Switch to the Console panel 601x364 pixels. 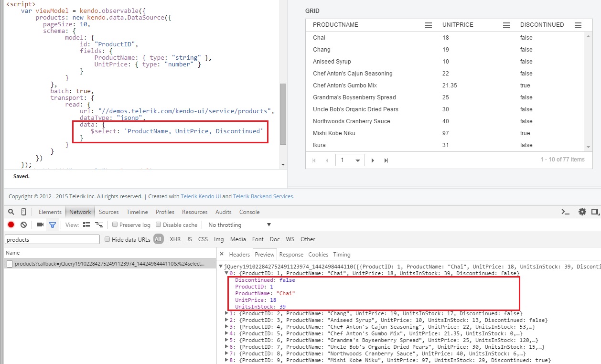tap(249, 212)
